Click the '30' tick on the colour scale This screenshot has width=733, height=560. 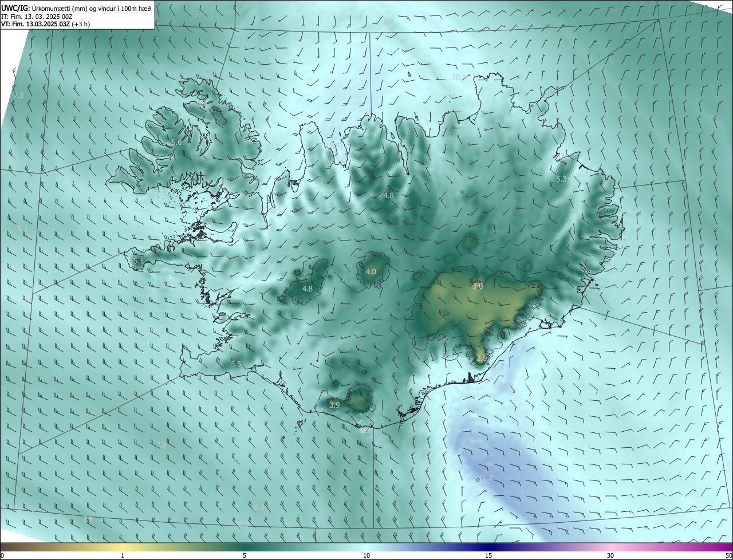click(x=610, y=555)
